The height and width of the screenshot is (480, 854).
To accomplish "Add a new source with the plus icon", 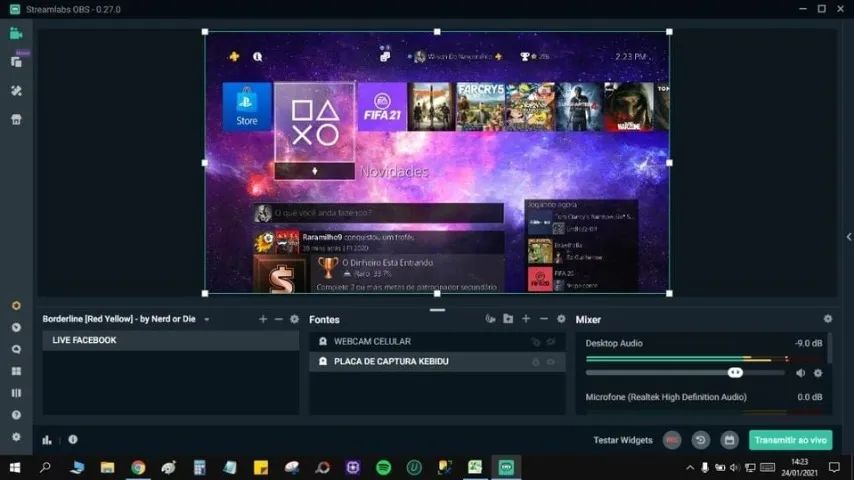I will (526, 319).
